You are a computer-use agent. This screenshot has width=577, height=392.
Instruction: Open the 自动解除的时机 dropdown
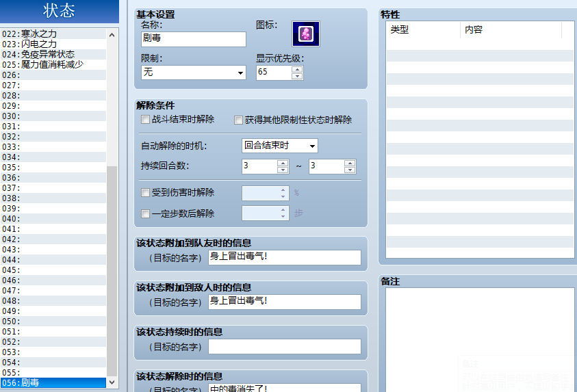coord(280,146)
